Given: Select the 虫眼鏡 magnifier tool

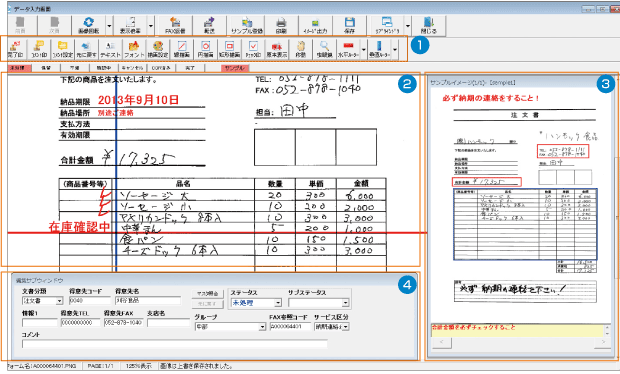Looking at the screenshot, I should pos(324,49).
